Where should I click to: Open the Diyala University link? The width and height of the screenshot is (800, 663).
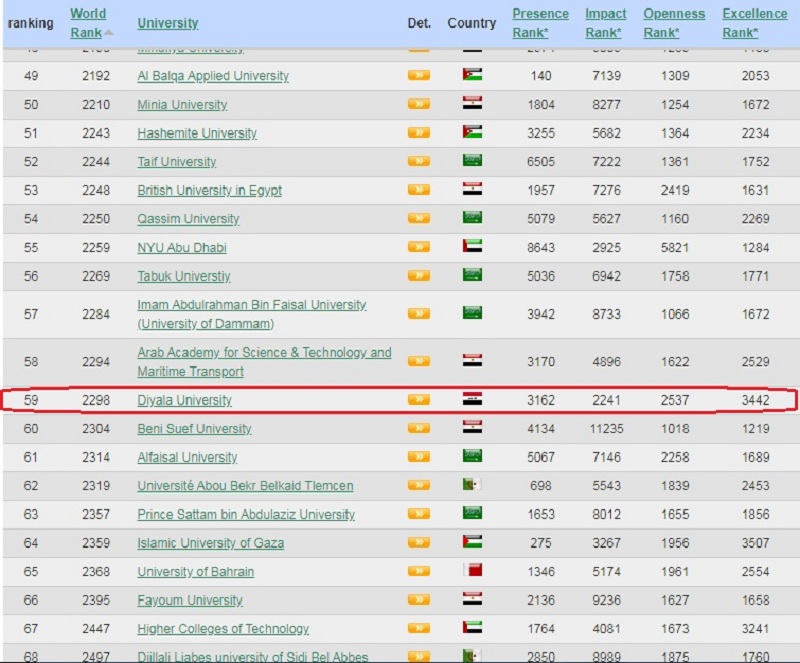tap(184, 400)
